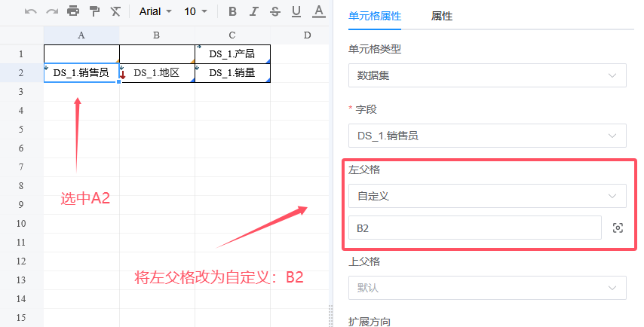Click the print icon

73,11
